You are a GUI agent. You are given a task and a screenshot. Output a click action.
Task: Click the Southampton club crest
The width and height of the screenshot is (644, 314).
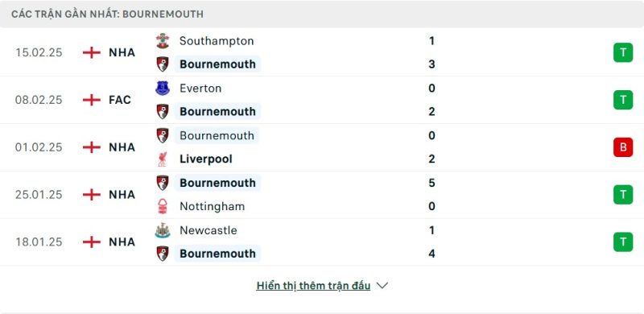tap(163, 41)
